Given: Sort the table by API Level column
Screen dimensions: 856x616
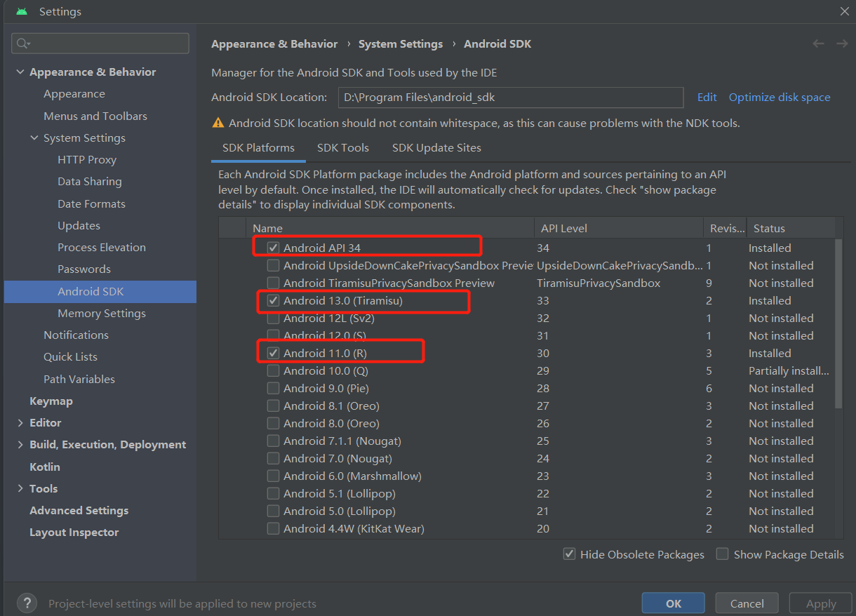Looking at the screenshot, I should pyautogui.click(x=618, y=228).
